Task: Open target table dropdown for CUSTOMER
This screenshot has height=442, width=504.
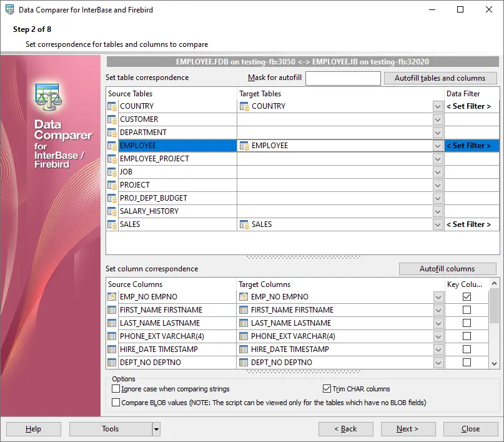Action: click(438, 119)
